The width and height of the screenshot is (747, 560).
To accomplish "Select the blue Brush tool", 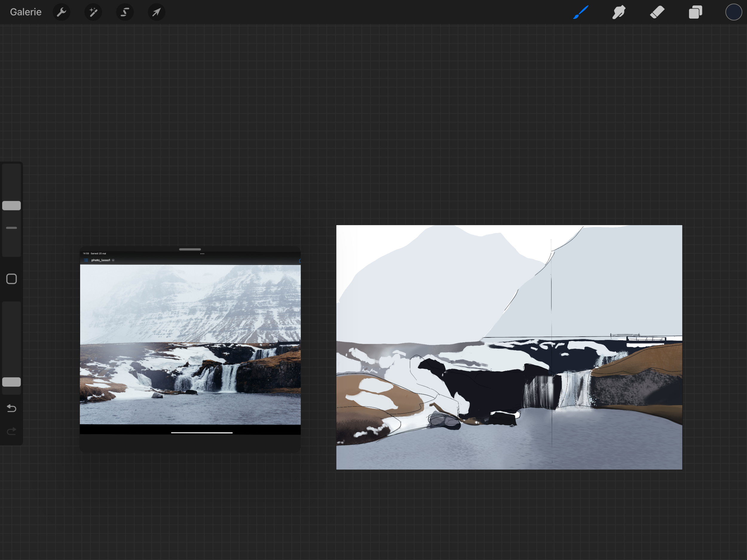I will (581, 13).
